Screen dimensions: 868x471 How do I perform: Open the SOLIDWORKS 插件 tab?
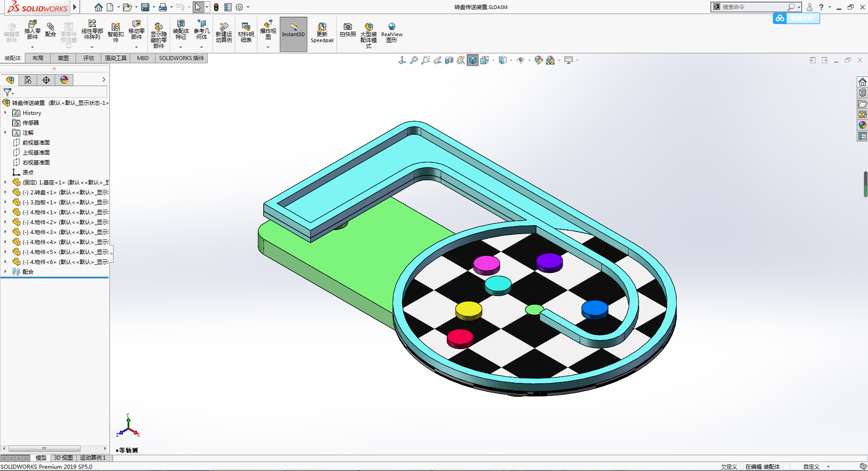pos(181,58)
